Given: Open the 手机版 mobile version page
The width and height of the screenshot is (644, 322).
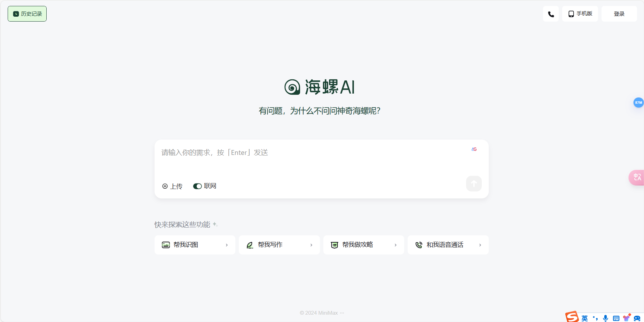Looking at the screenshot, I should (580, 14).
